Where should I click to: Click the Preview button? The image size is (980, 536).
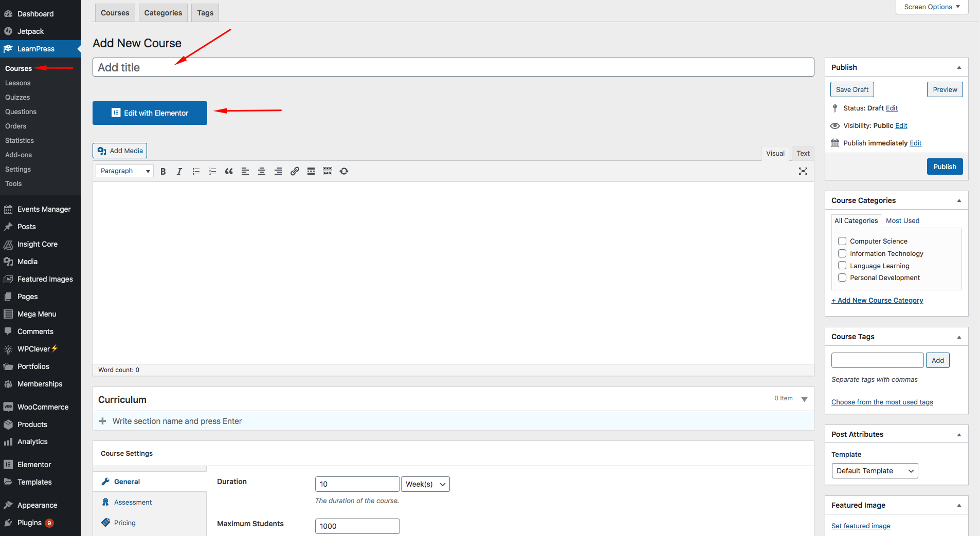click(945, 89)
